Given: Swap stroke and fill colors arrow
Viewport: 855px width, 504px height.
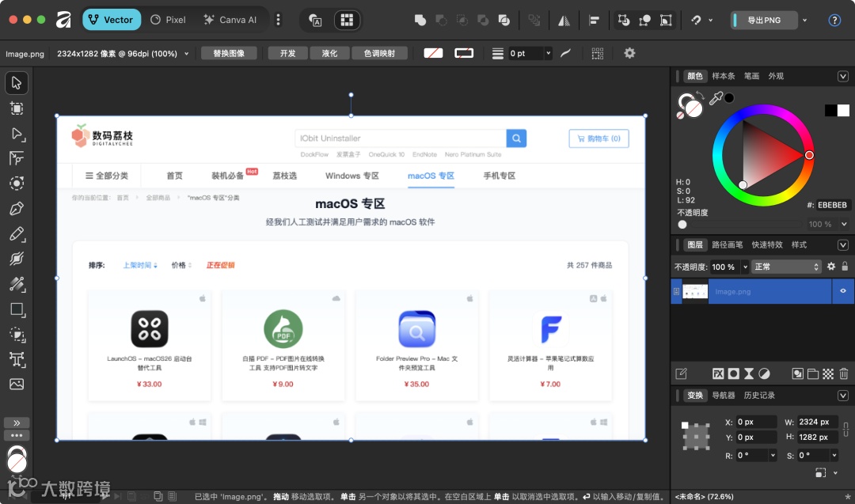Looking at the screenshot, I should tap(700, 96).
